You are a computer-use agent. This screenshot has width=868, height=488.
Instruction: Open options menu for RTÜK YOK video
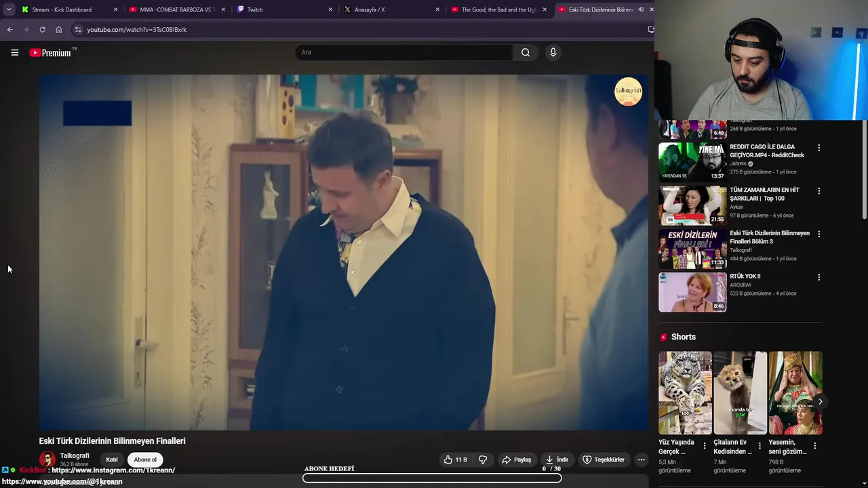(818, 277)
